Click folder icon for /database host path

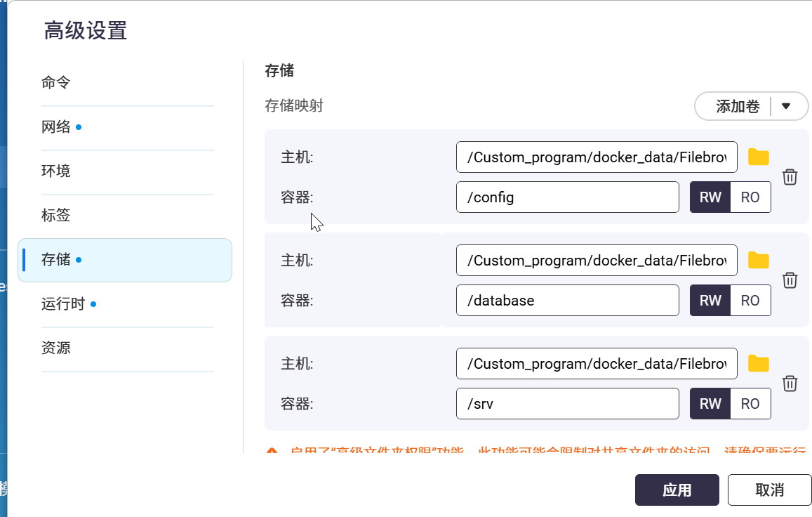(758, 261)
